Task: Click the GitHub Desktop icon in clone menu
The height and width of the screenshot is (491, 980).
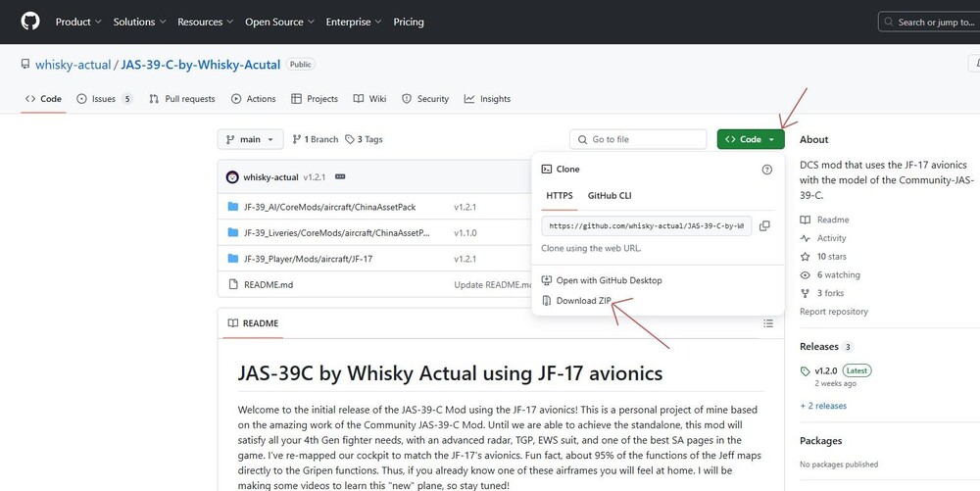Action: (x=546, y=280)
